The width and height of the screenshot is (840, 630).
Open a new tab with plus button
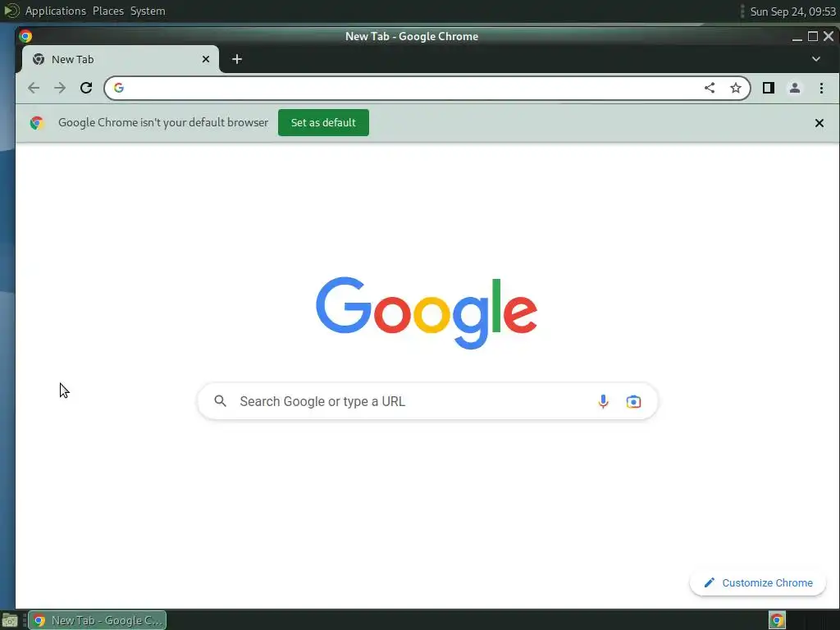(237, 59)
